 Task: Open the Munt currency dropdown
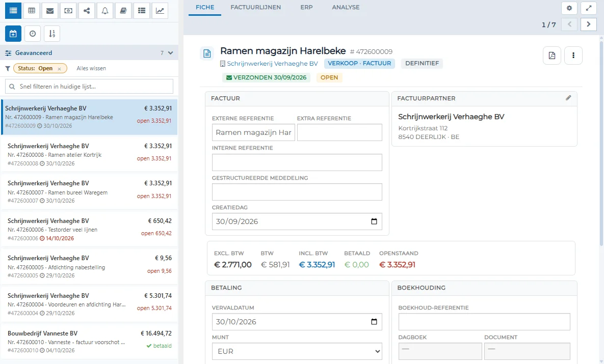pos(297,351)
